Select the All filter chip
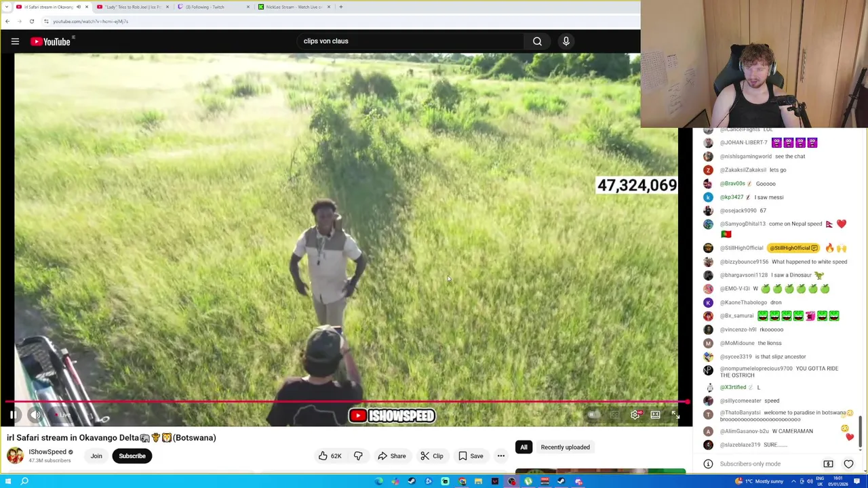The image size is (868, 488). point(524,447)
